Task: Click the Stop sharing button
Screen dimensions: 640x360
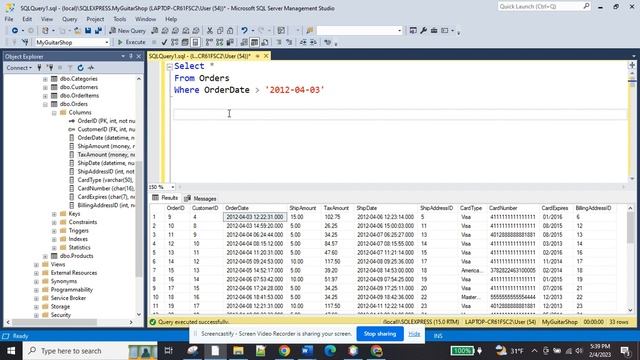Action: (x=380, y=334)
